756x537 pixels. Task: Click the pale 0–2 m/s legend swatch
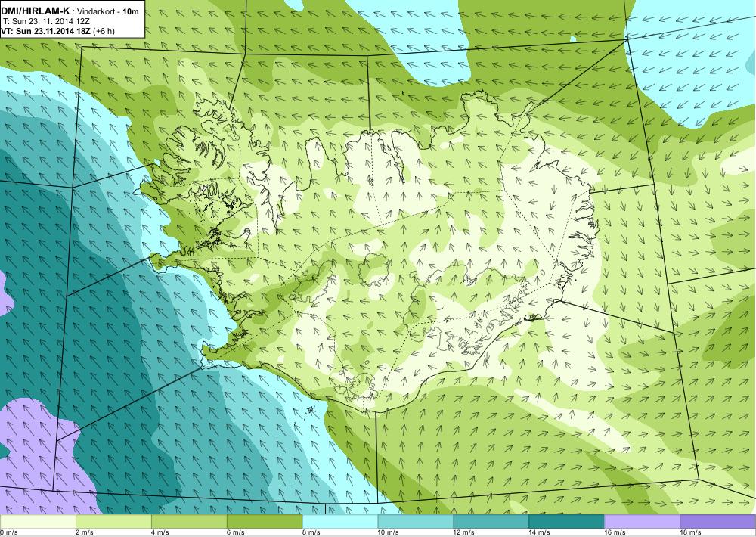point(38,522)
